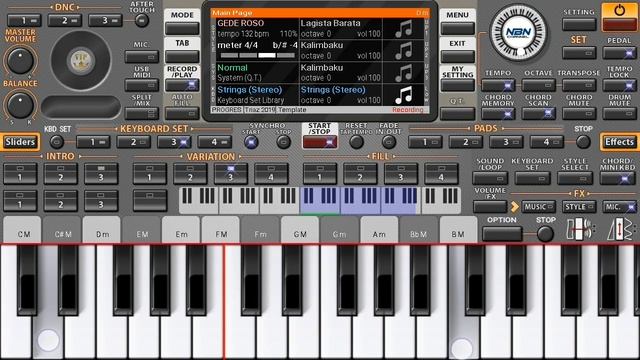640x360 pixels.
Task: Toggle the Tempo Lock button
Action: point(619,85)
